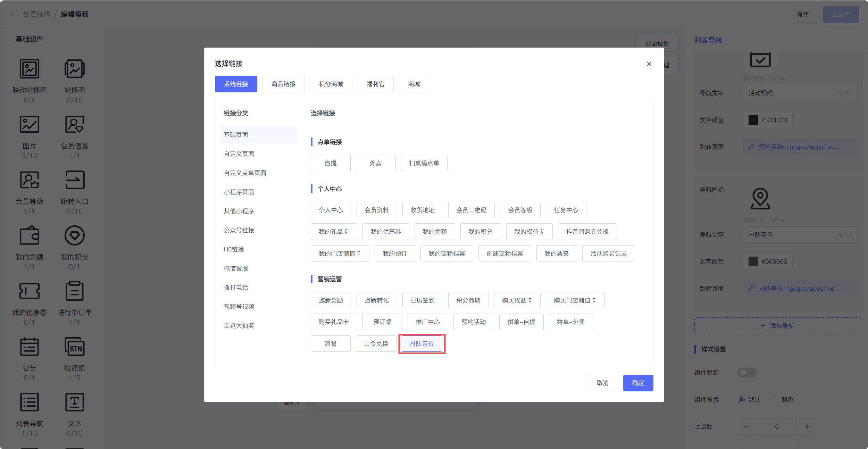Click the 我的优惠券 ticket icon
The image size is (868, 449).
click(x=30, y=291)
